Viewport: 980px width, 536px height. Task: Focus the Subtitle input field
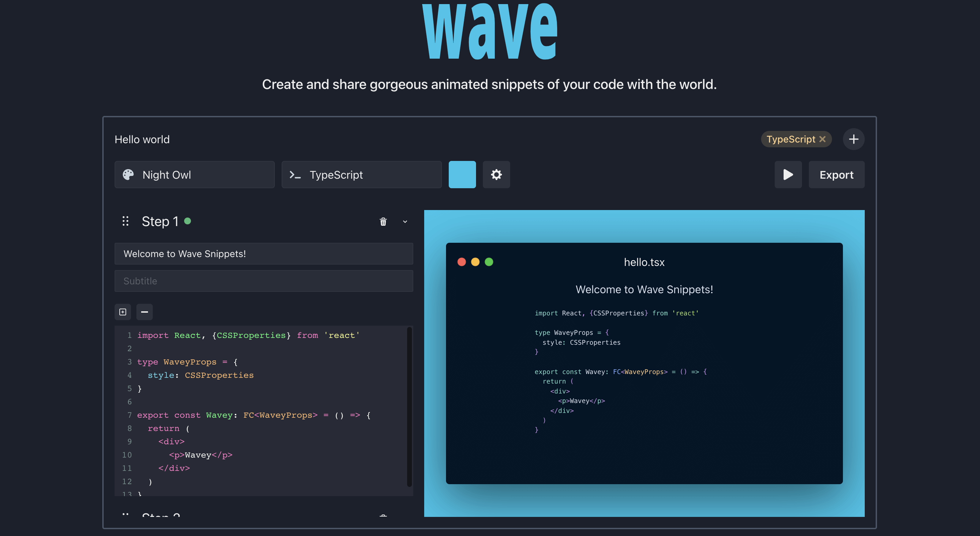coord(264,281)
